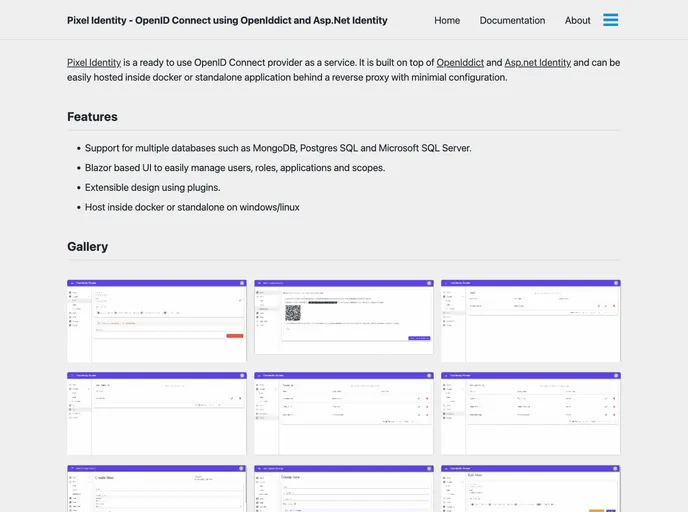Viewport: 688px width, 512px height.
Task: Go to the Home nav item
Action: pos(447,20)
